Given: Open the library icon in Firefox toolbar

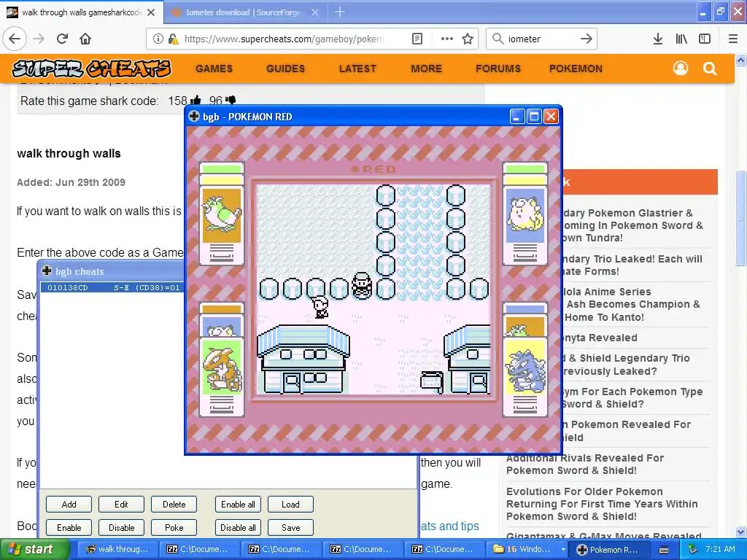Looking at the screenshot, I should pos(681,39).
